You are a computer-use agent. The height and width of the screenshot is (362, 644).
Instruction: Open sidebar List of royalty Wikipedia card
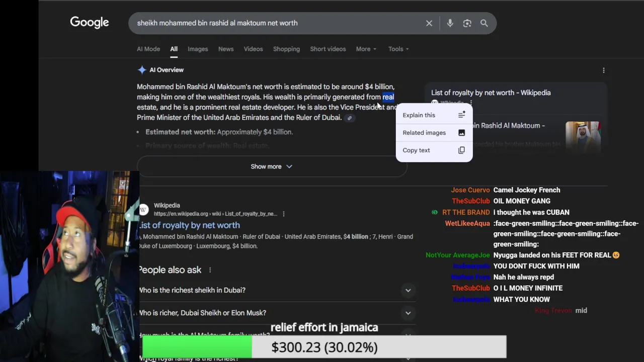click(x=491, y=93)
